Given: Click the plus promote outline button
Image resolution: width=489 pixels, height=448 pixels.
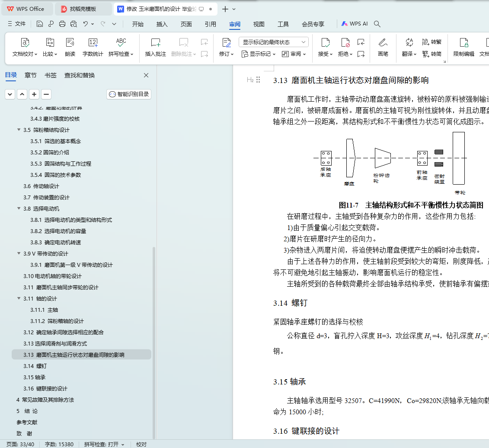Looking at the screenshot, I should coord(34,94).
